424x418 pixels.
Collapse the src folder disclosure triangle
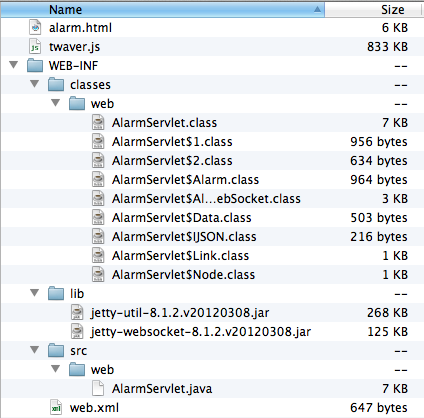pyautogui.click(x=35, y=350)
